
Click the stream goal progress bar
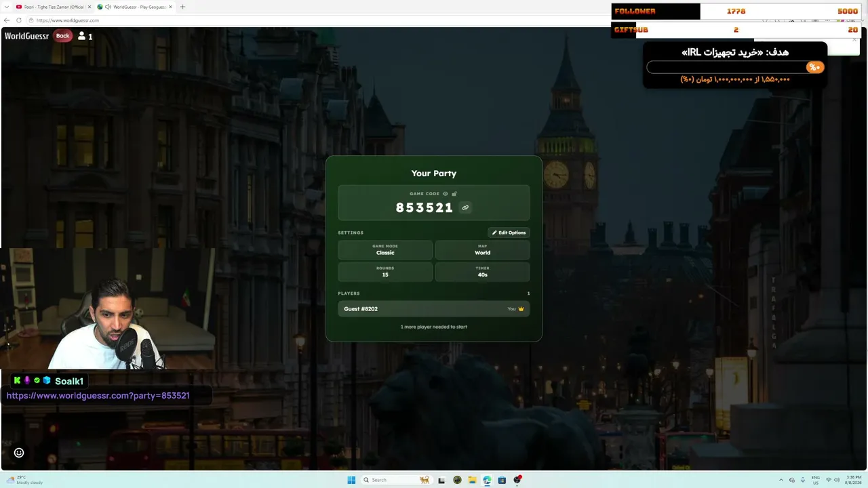[x=735, y=67]
